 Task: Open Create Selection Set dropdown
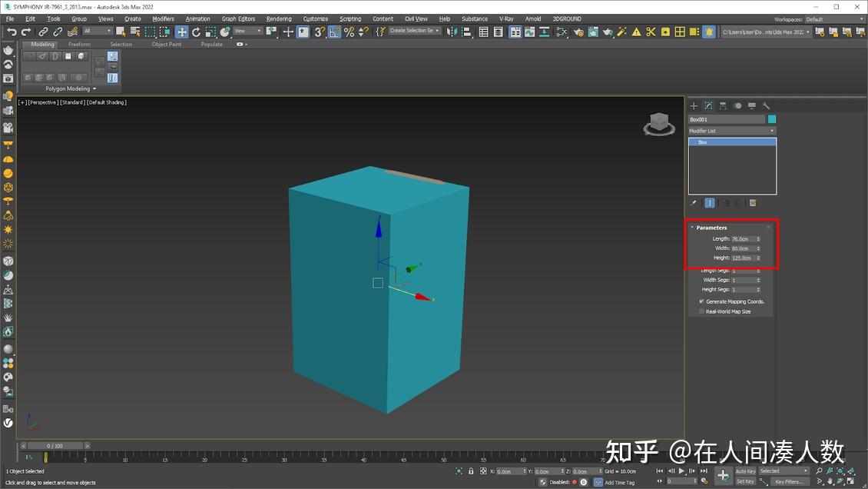[415, 31]
